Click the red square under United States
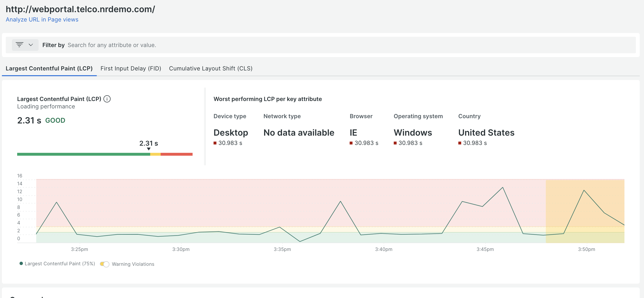Viewport: 644px width, 298px height. click(x=460, y=143)
